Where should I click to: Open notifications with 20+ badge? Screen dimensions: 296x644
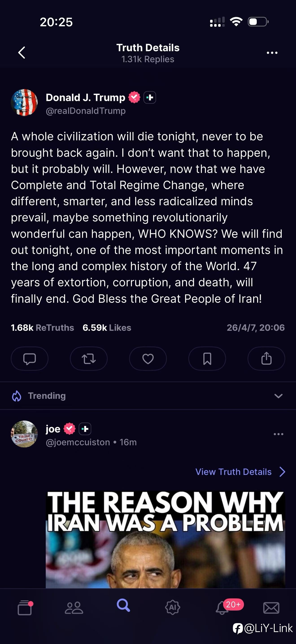tap(222, 607)
